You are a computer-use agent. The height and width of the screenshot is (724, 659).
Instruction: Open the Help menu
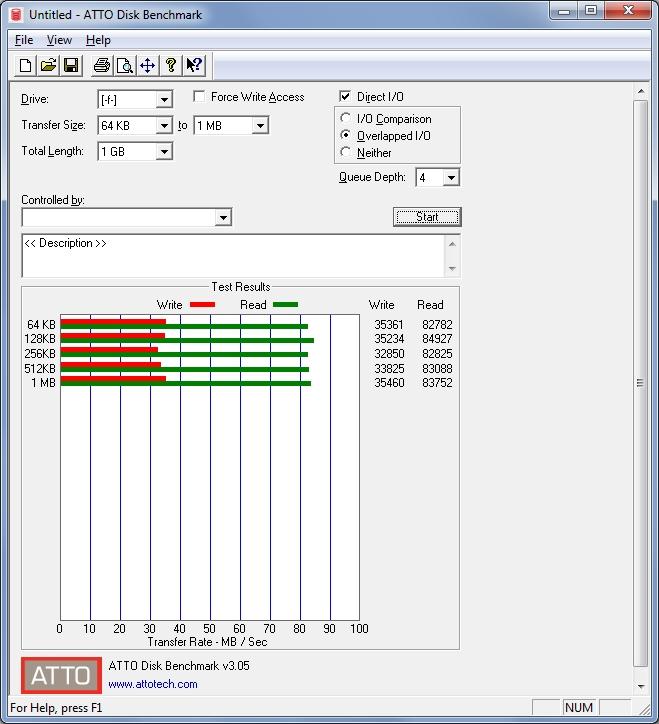click(x=98, y=40)
